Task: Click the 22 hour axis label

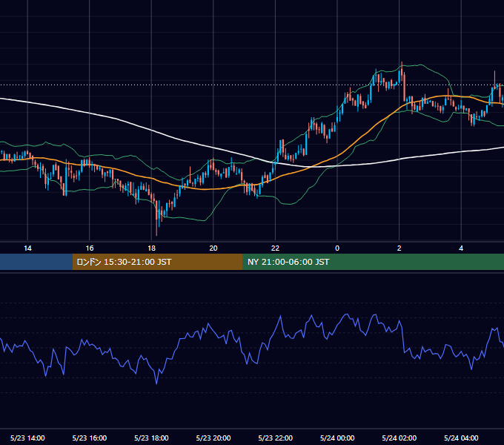Action: pos(275,248)
